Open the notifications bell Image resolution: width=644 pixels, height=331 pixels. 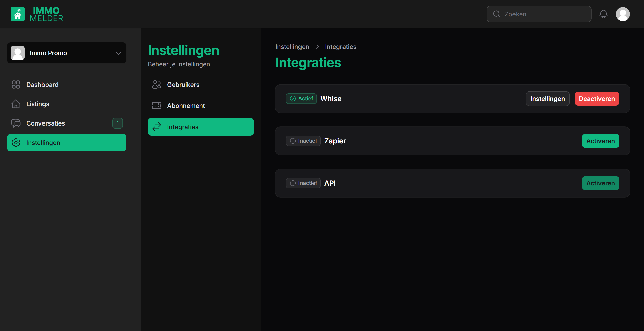(x=603, y=14)
